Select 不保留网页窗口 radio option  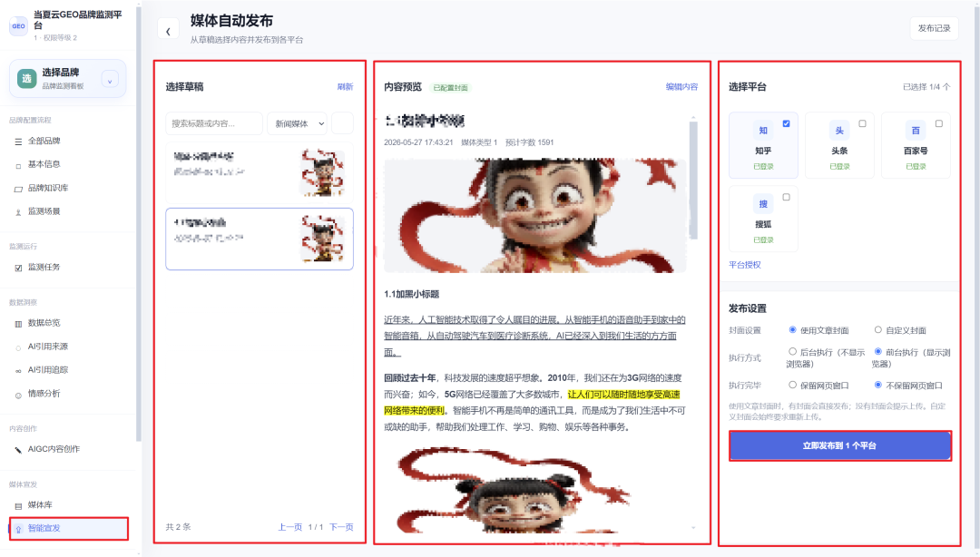(878, 385)
